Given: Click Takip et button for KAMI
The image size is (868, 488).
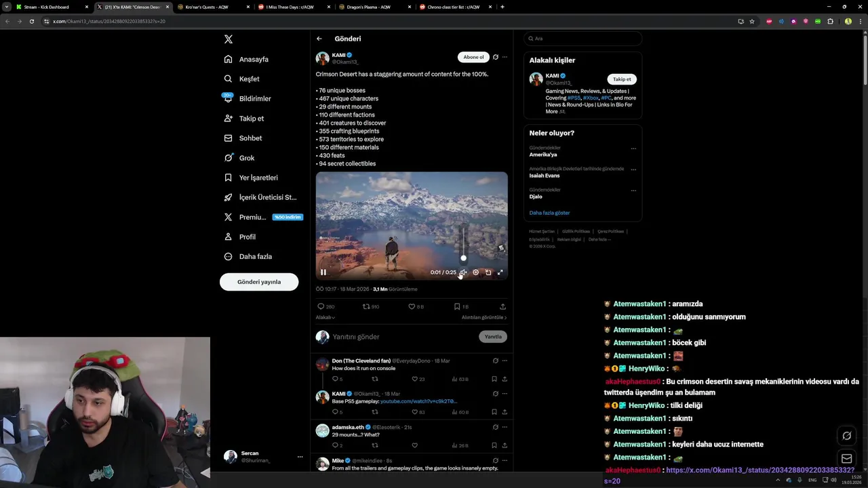Looking at the screenshot, I should click(x=622, y=79).
